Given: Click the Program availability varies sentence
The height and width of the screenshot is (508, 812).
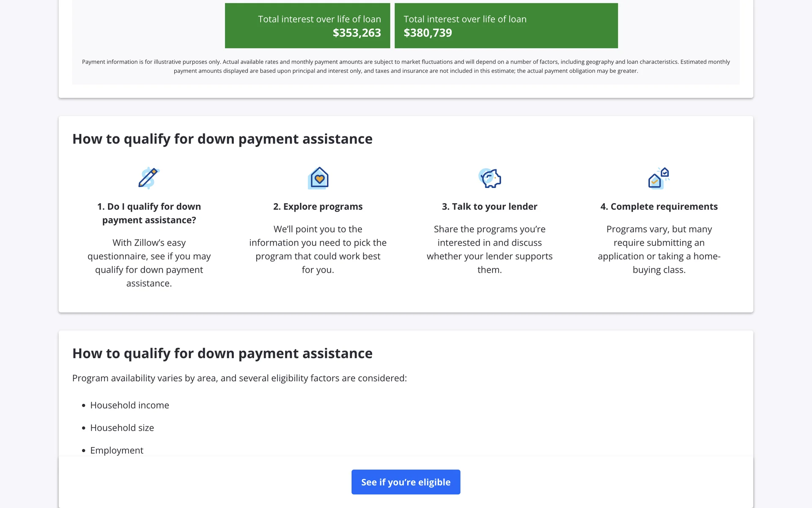Looking at the screenshot, I should (239, 378).
